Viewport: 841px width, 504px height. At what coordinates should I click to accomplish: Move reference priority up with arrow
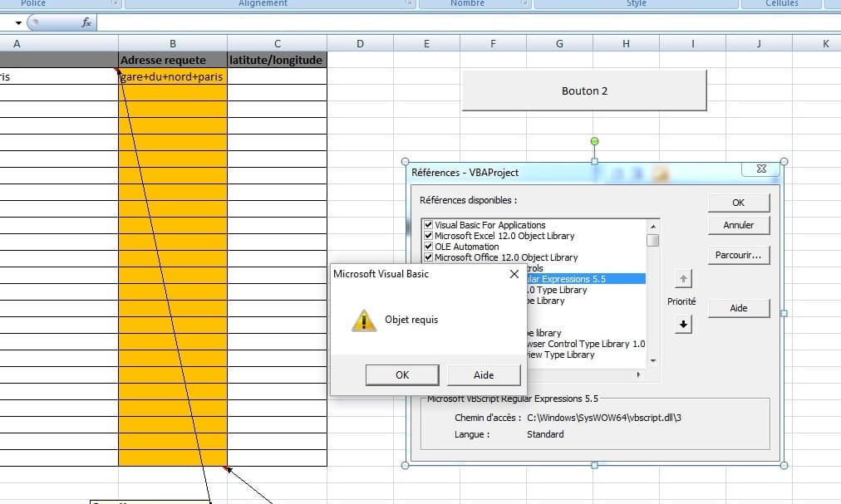683,279
